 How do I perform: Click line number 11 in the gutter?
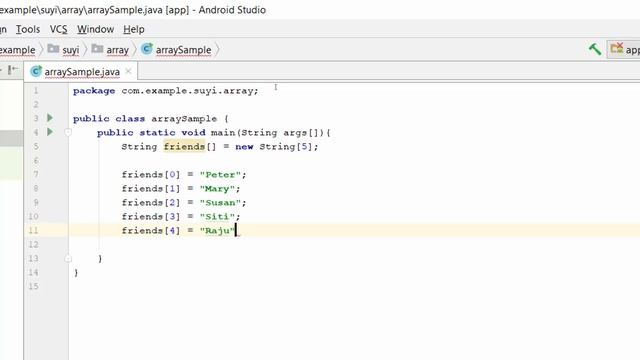pos(33,231)
